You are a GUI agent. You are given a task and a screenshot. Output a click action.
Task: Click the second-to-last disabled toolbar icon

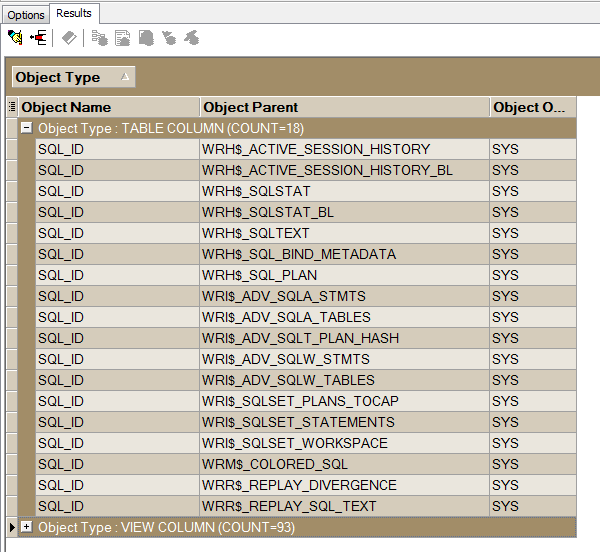(x=169, y=38)
